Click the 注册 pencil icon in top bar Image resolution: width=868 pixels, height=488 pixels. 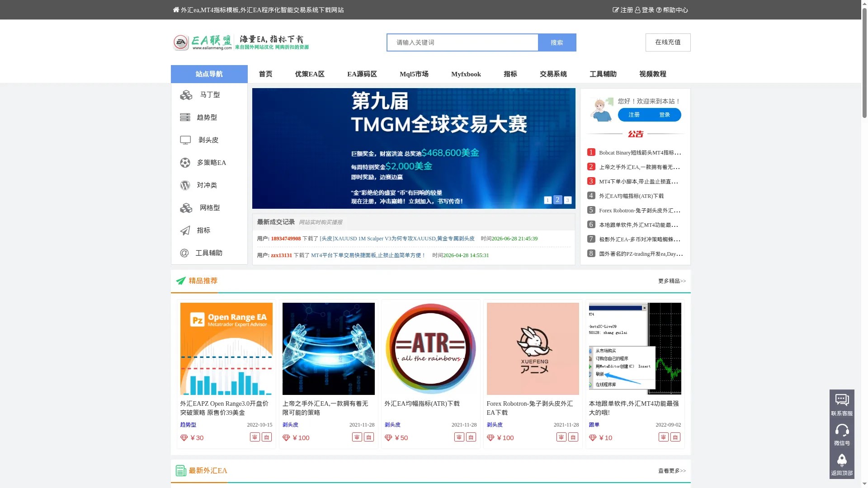[616, 10]
